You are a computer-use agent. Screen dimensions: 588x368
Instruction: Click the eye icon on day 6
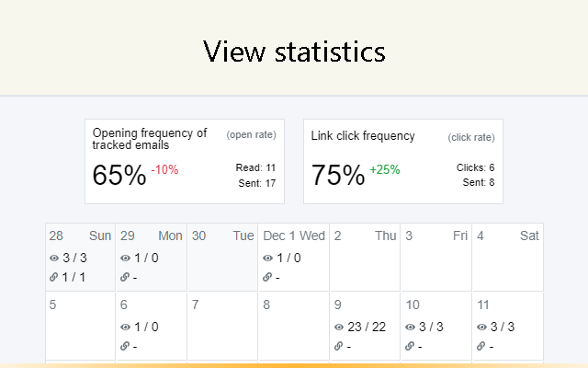pyautogui.click(x=125, y=327)
